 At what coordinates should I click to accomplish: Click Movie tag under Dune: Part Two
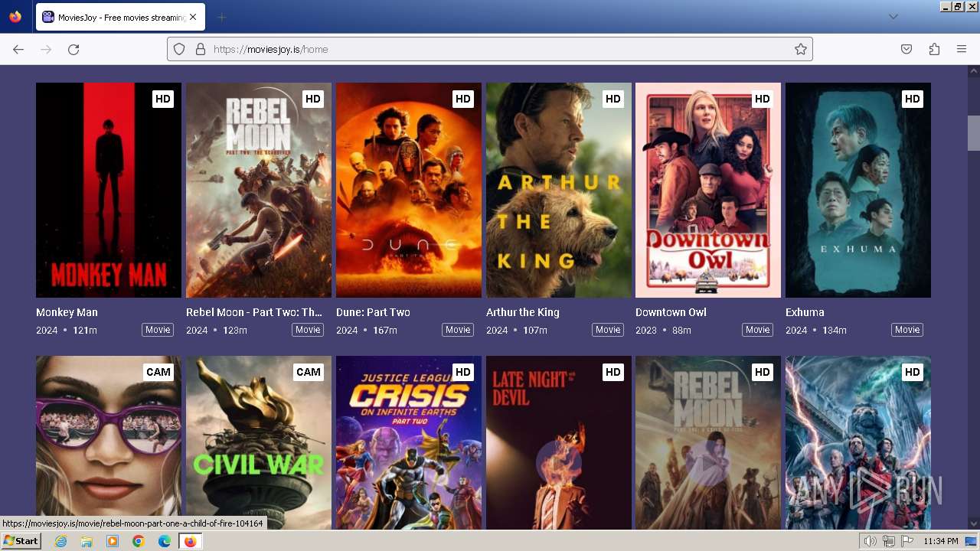pos(458,330)
